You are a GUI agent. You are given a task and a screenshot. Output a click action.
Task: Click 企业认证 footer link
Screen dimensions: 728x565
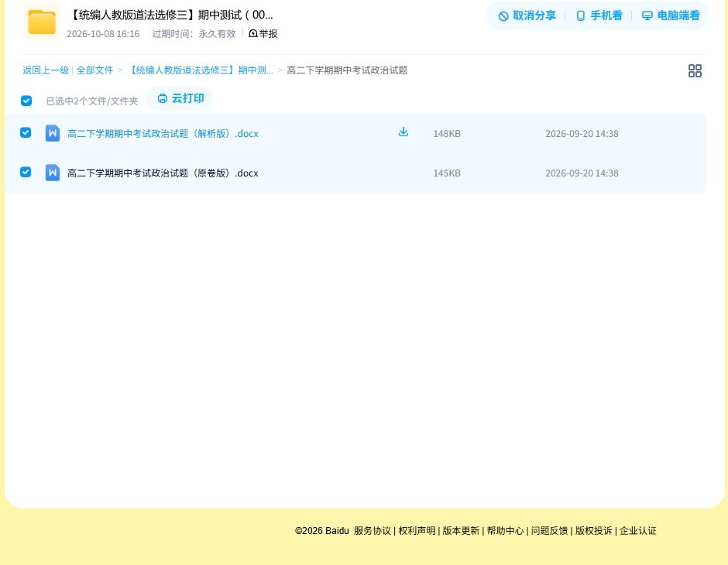point(638,531)
